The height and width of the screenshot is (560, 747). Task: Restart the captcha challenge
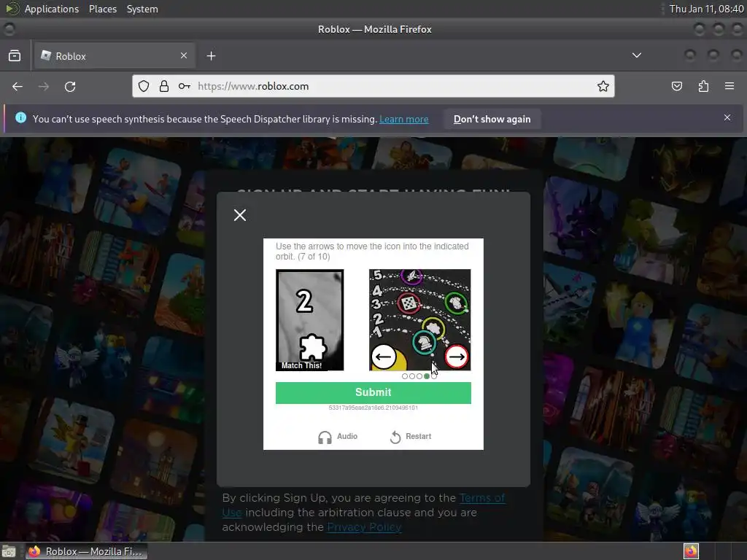coord(411,437)
